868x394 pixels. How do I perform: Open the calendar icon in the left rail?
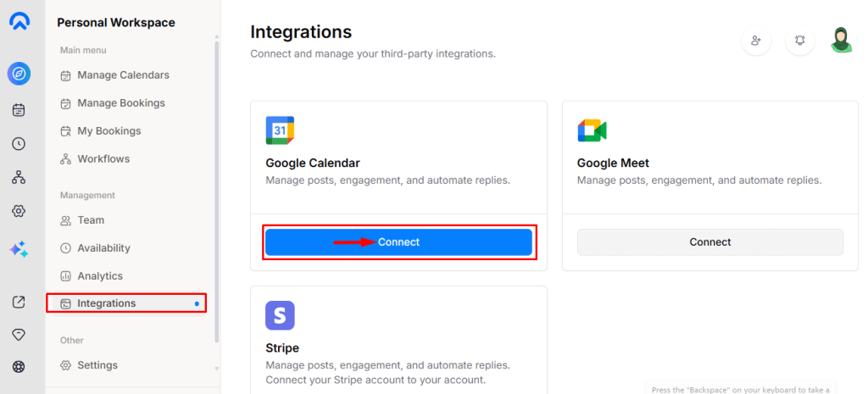pos(19,109)
